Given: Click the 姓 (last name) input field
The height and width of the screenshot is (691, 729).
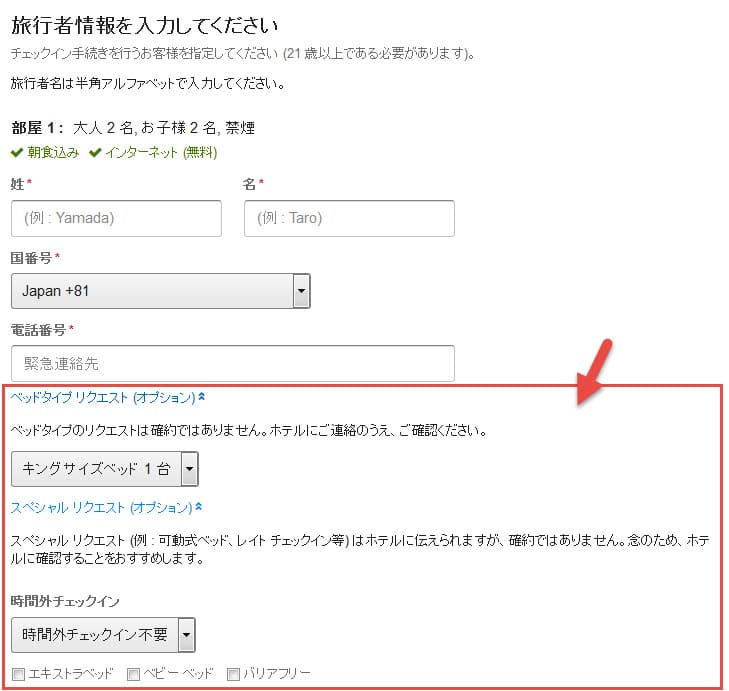Looking at the screenshot, I should (x=116, y=218).
